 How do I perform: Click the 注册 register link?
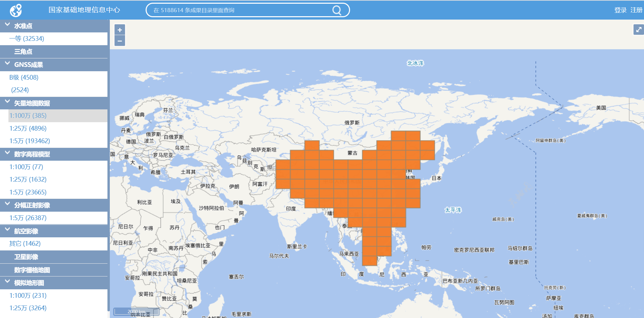pyautogui.click(x=636, y=10)
